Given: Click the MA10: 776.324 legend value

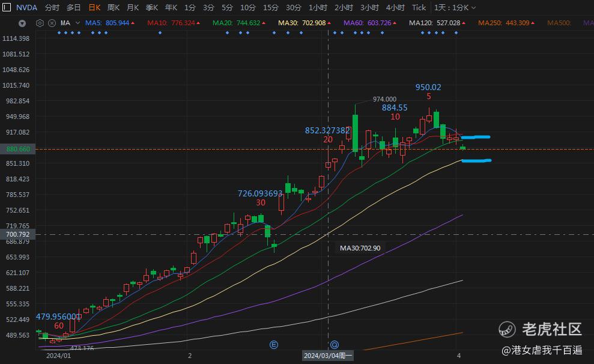Looking at the screenshot, I should (174, 23).
